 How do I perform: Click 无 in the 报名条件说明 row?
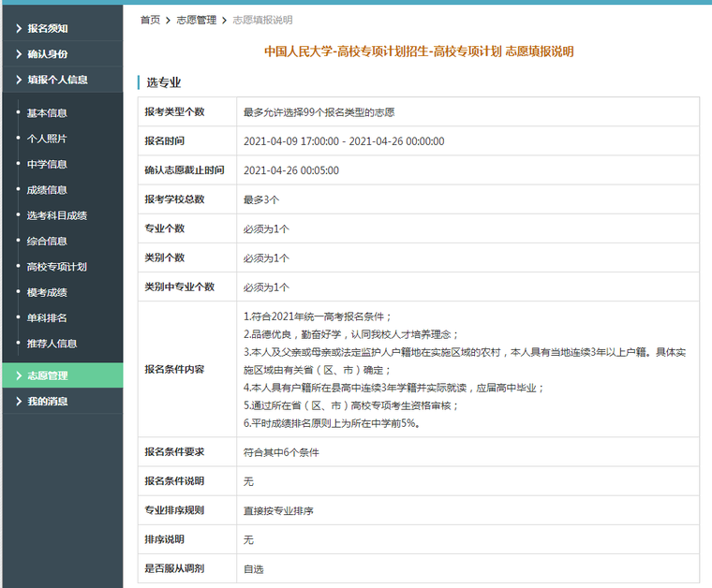coord(248,481)
